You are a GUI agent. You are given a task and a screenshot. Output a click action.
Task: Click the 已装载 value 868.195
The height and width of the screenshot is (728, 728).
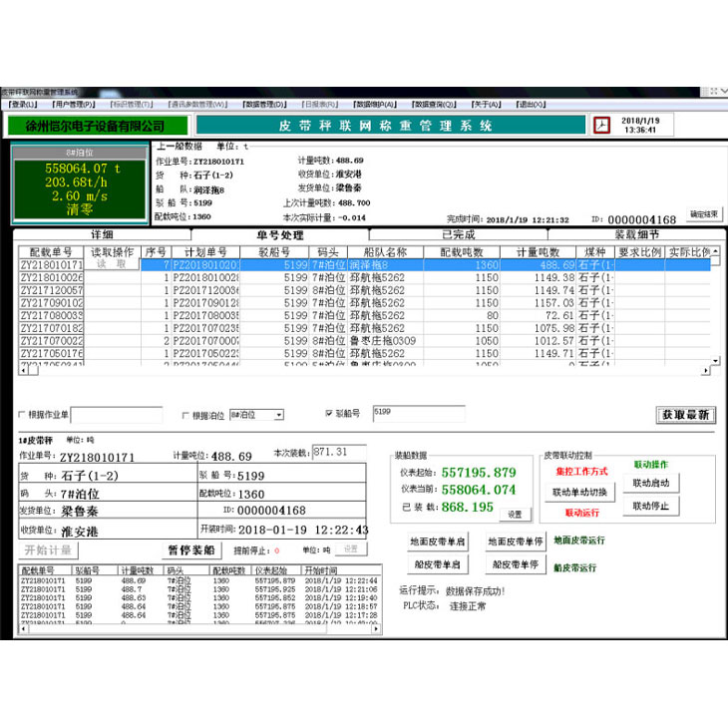(468, 507)
